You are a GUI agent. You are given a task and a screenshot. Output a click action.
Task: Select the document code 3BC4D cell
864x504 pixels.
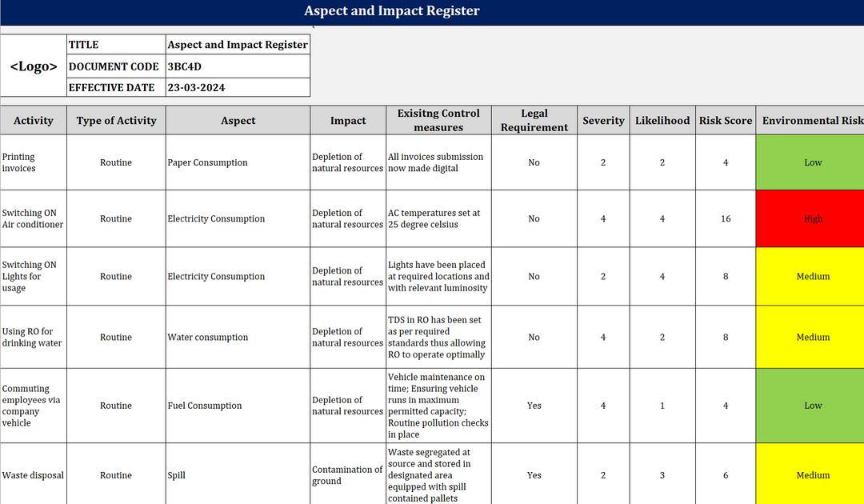238,66
